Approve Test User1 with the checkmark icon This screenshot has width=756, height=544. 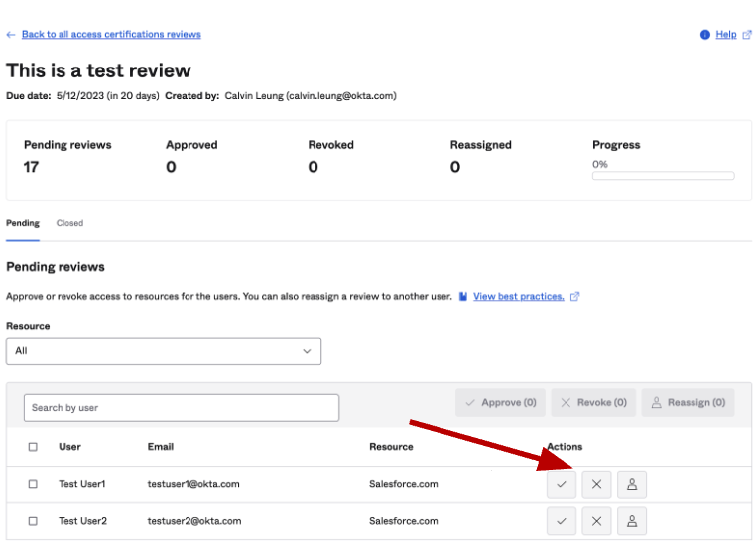coord(561,484)
